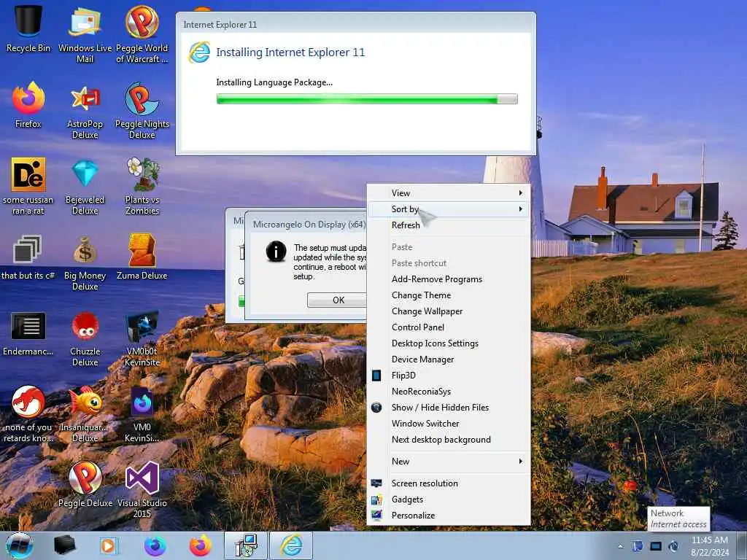The image size is (747, 560).
Task: Select the VM0 KevinSi... desktop icon
Action: coord(142,413)
